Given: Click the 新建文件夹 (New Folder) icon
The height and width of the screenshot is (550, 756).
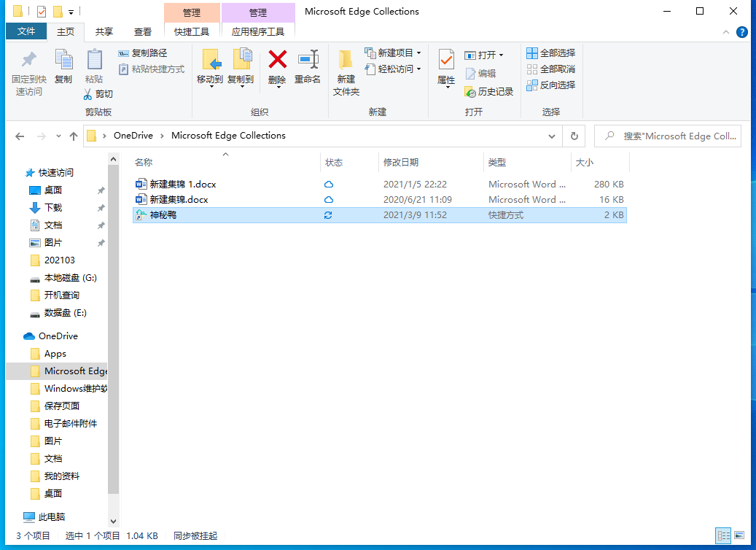Looking at the screenshot, I should pos(346,60).
